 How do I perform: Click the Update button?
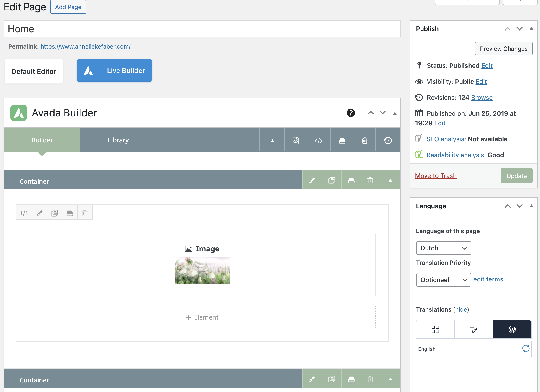[x=516, y=176]
